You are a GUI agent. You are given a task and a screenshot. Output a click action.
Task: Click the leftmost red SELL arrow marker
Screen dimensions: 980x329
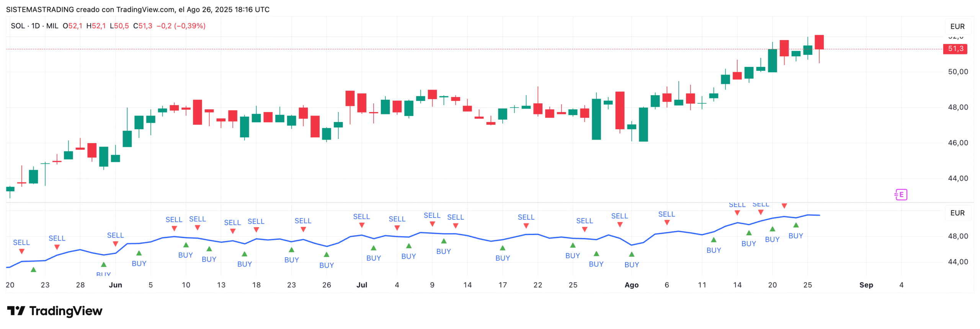[21, 251]
